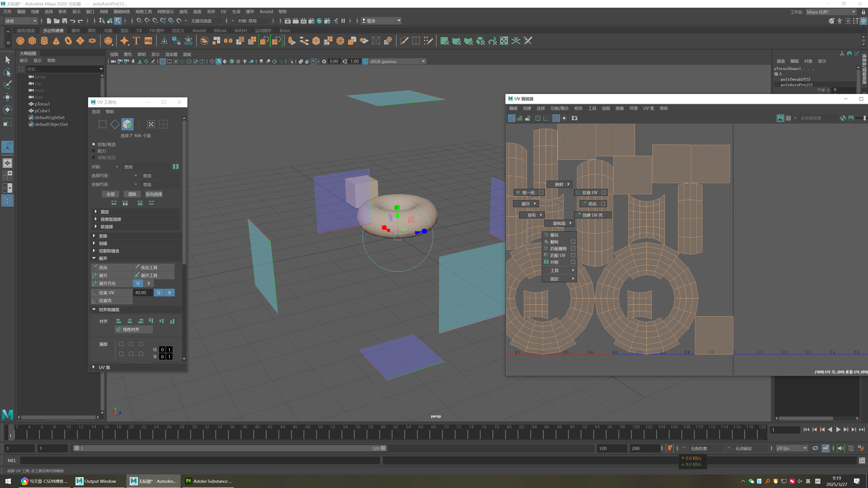Click the polygon type tool shelf icon
The height and width of the screenshot is (488, 868).
tap(136, 41)
